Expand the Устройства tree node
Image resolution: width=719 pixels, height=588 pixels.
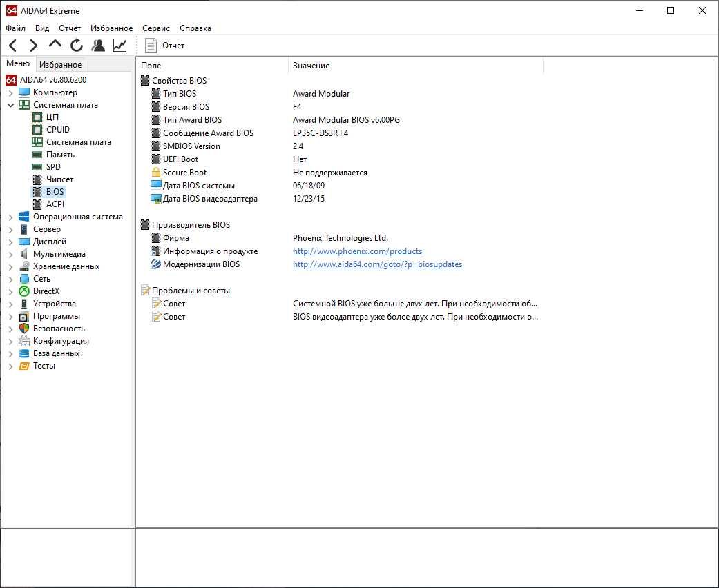tap(10, 304)
